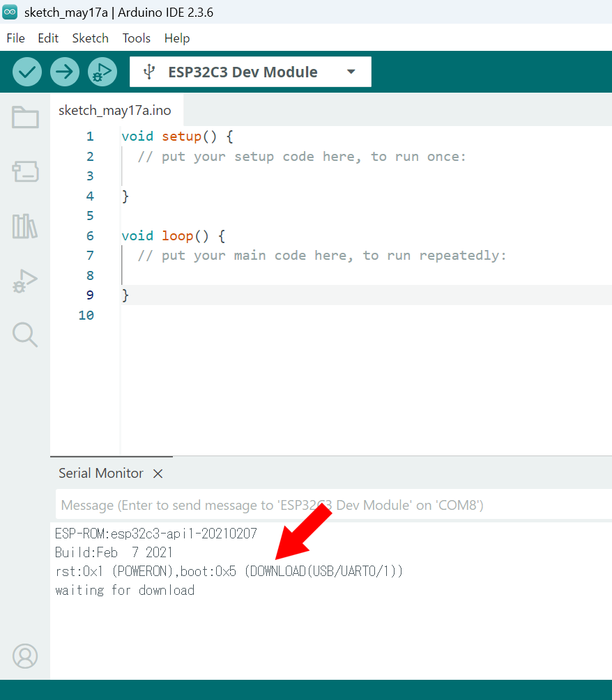
Task: Upload the sketch with arrow button
Action: coord(65,72)
